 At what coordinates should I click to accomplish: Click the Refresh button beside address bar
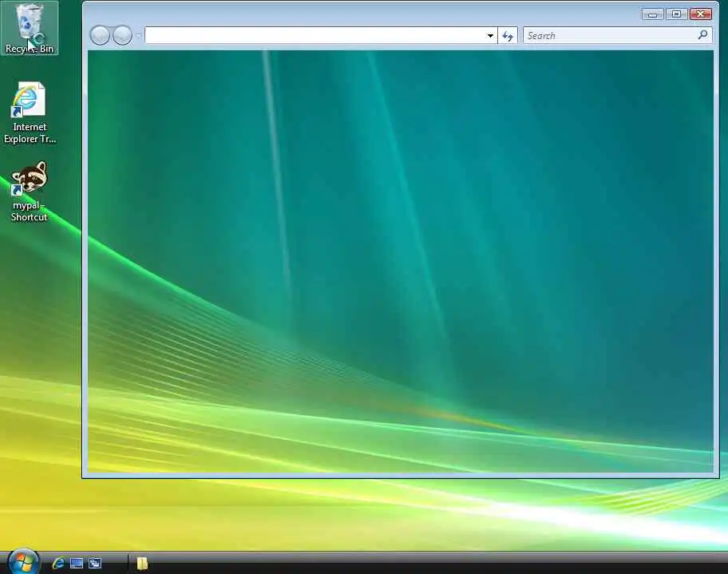coord(508,36)
